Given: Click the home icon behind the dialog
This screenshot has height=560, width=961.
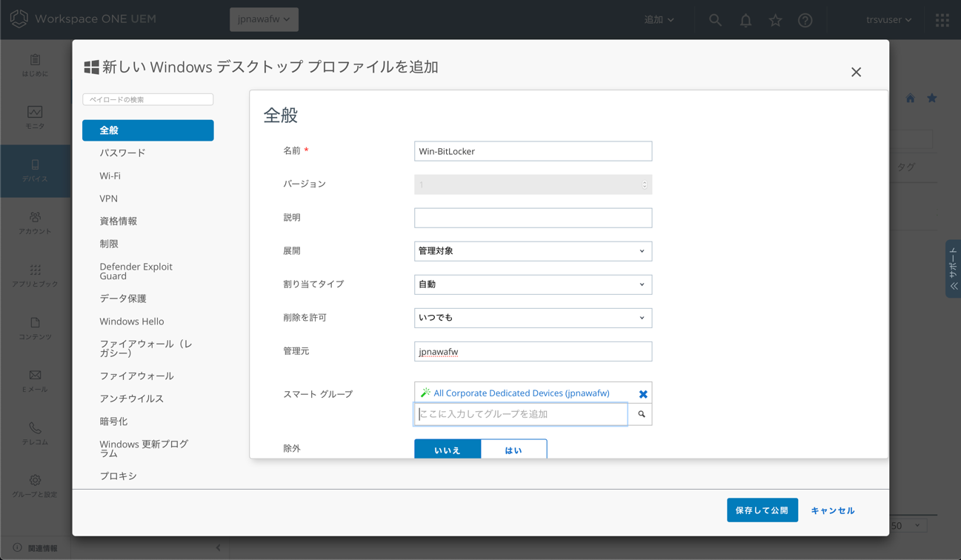Looking at the screenshot, I should pos(910,99).
